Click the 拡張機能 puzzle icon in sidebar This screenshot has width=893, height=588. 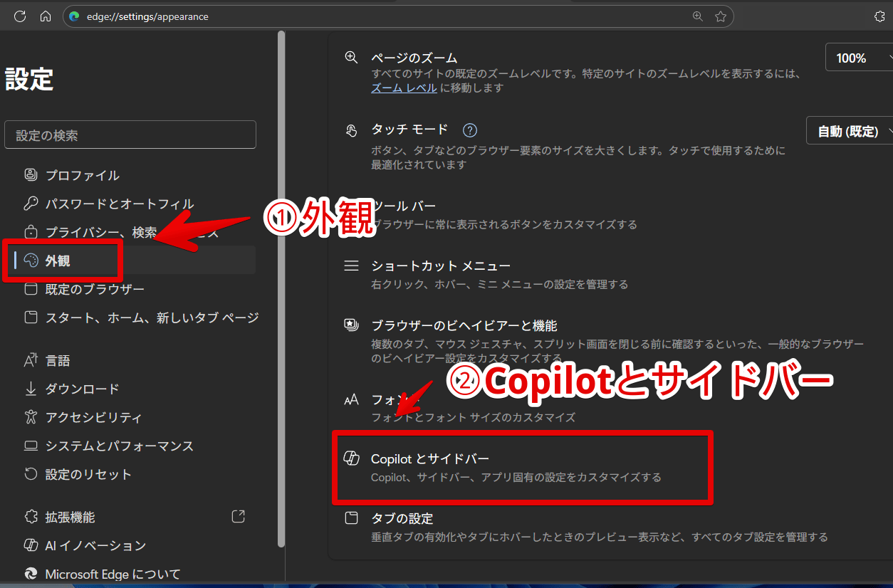[31, 517]
